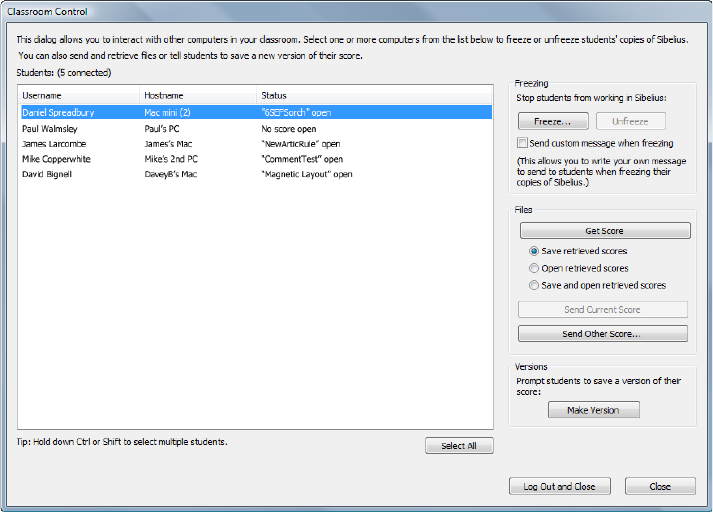Select Mike Copperwhite in student list

57,159
